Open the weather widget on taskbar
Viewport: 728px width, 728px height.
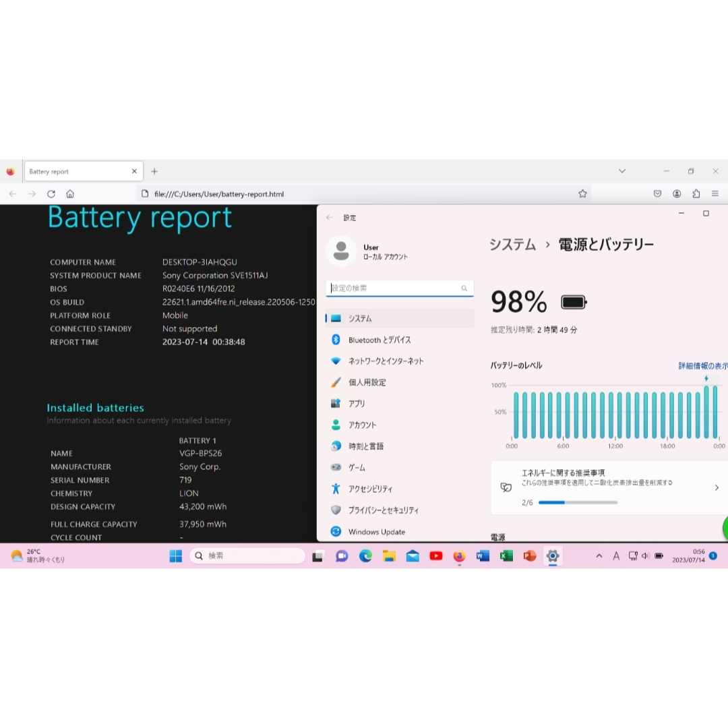coord(38,555)
